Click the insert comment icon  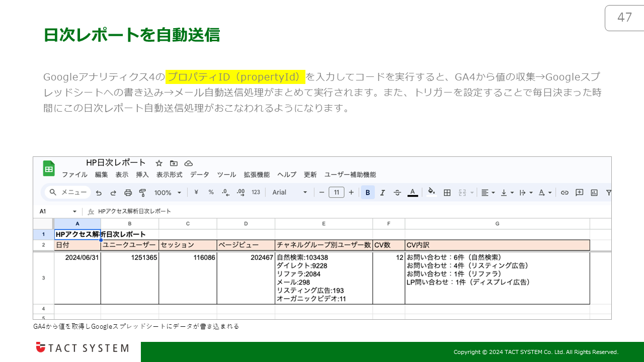click(x=580, y=192)
